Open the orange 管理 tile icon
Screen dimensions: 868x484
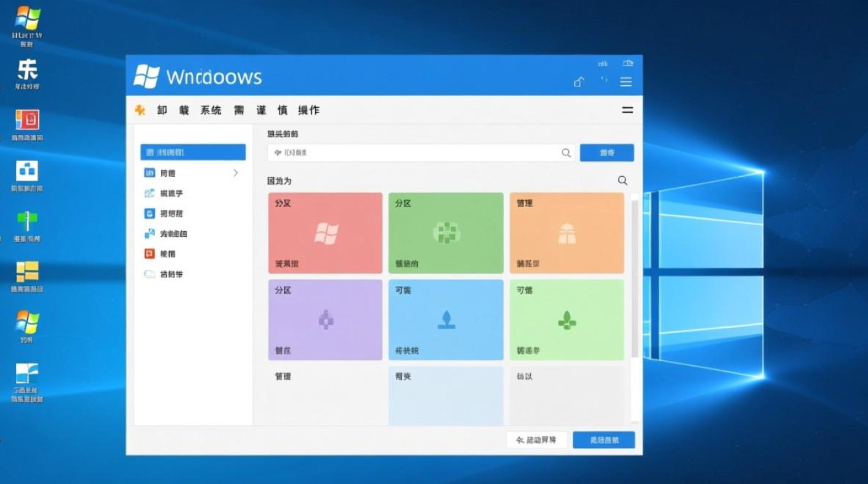pos(566,232)
